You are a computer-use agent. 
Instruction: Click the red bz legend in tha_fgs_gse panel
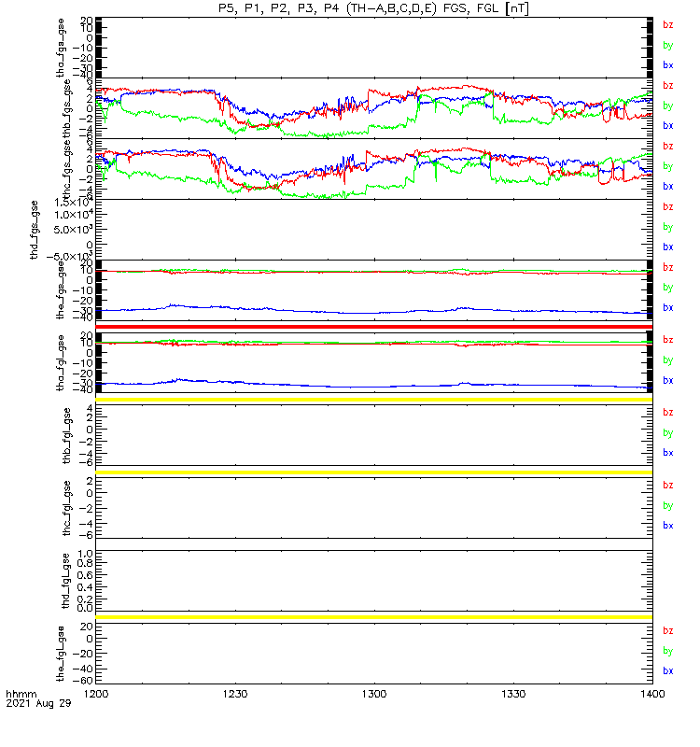point(668,25)
